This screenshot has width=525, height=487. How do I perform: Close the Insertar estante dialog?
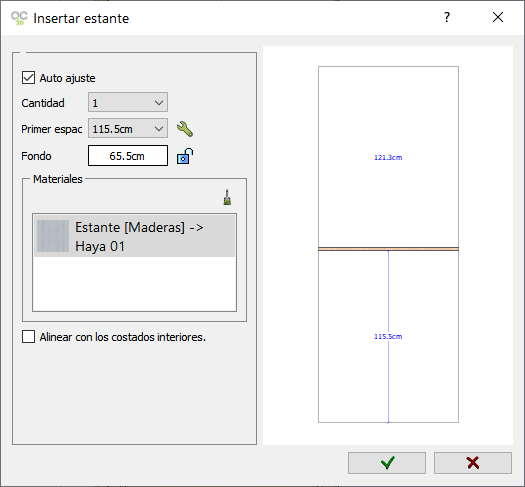point(498,17)
